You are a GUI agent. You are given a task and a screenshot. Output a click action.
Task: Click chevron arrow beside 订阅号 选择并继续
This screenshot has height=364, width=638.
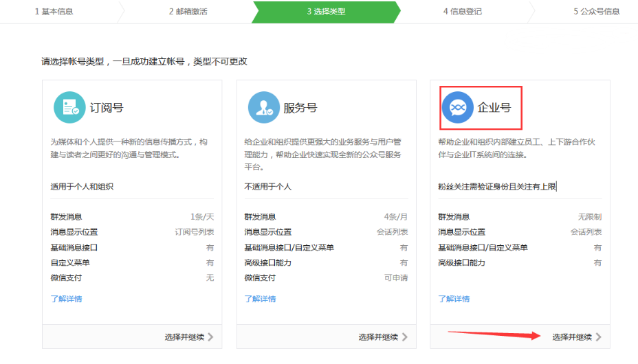tap(210, 337)
